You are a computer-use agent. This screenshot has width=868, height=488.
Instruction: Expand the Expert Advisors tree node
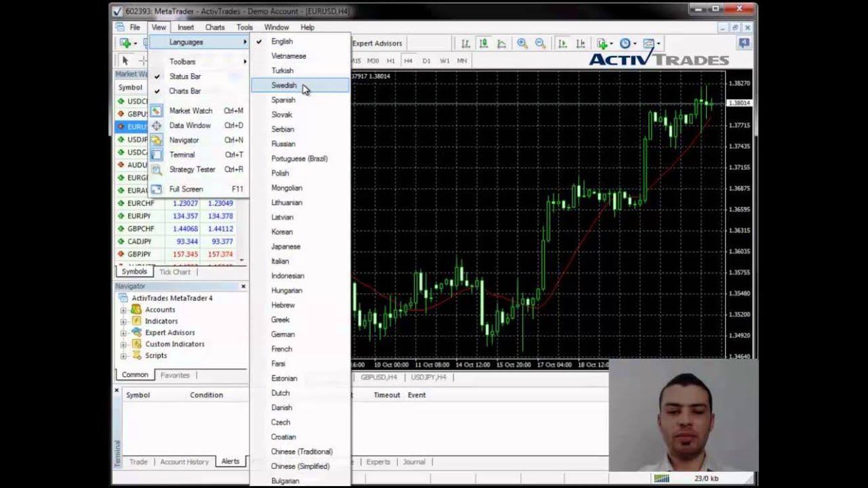(123, 333)
